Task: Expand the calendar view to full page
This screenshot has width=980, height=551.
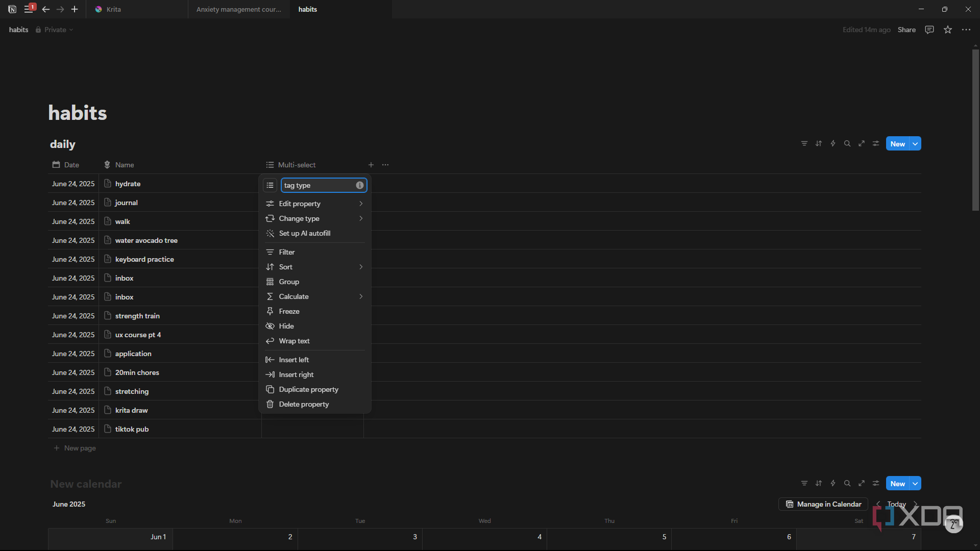Action: click(x=862, y=484)
